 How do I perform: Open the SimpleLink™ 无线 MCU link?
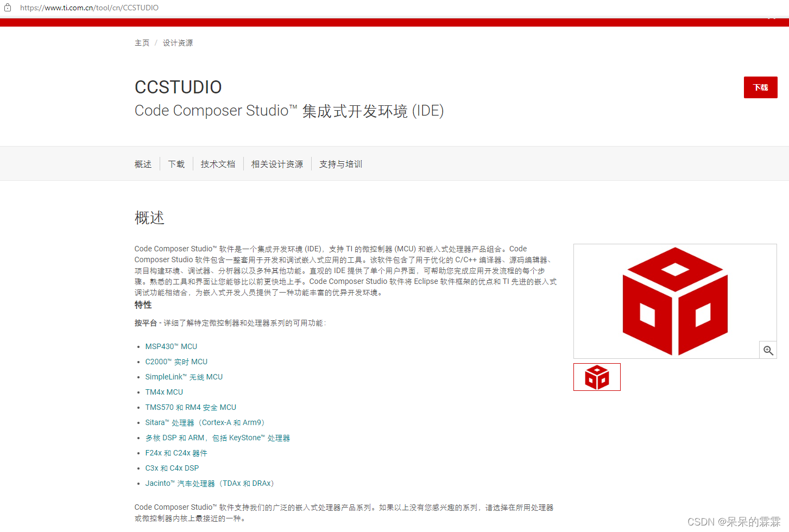point(184,376)
